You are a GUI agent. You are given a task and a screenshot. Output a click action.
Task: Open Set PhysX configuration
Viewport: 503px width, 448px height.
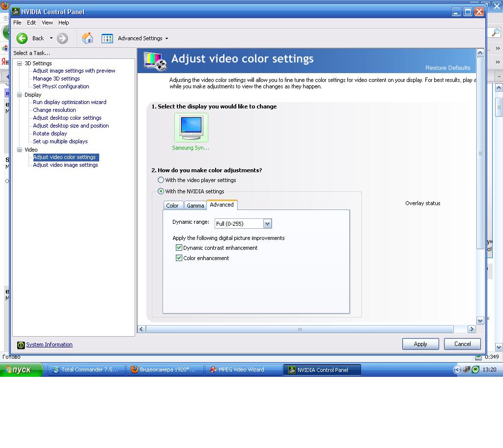tap(61, 86)
